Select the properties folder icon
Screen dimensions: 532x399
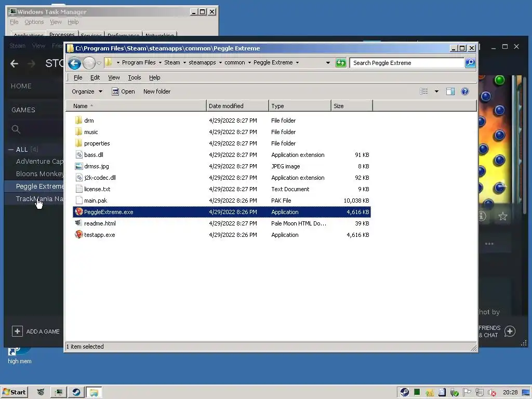[x=79, y=143]
